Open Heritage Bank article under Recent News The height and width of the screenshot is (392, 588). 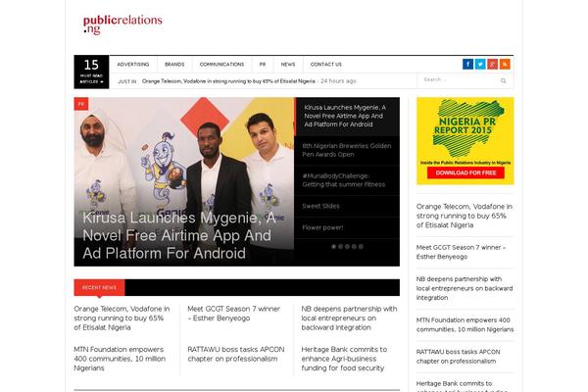[344, 359]
